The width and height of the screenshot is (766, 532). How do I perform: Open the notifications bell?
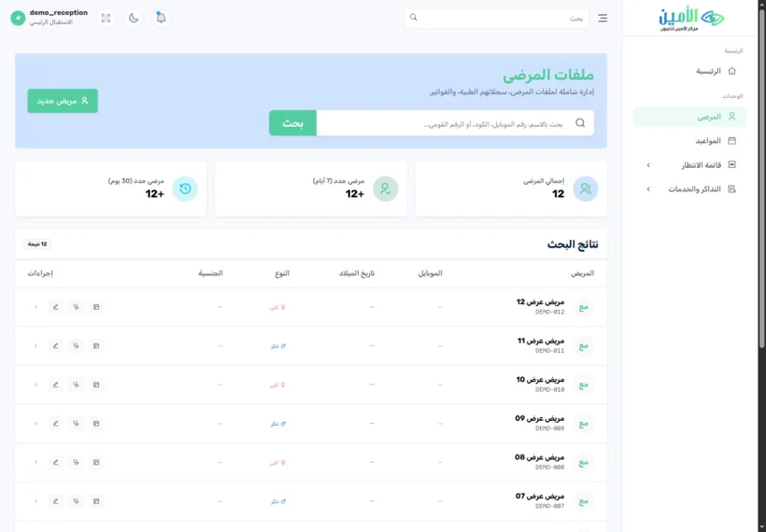(x=161, y=18)
